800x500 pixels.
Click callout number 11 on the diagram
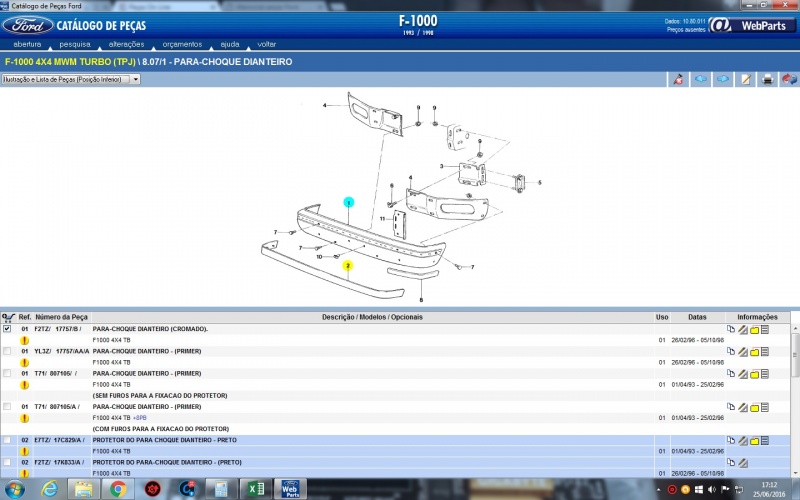click(383, 219)
